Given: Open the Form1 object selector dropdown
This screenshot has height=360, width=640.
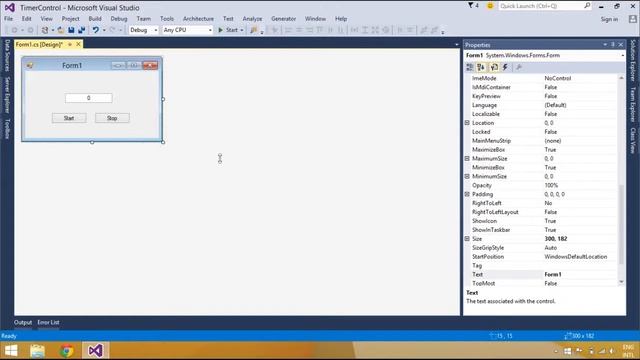Looking at the screenshot, I should tap(623, 56).
